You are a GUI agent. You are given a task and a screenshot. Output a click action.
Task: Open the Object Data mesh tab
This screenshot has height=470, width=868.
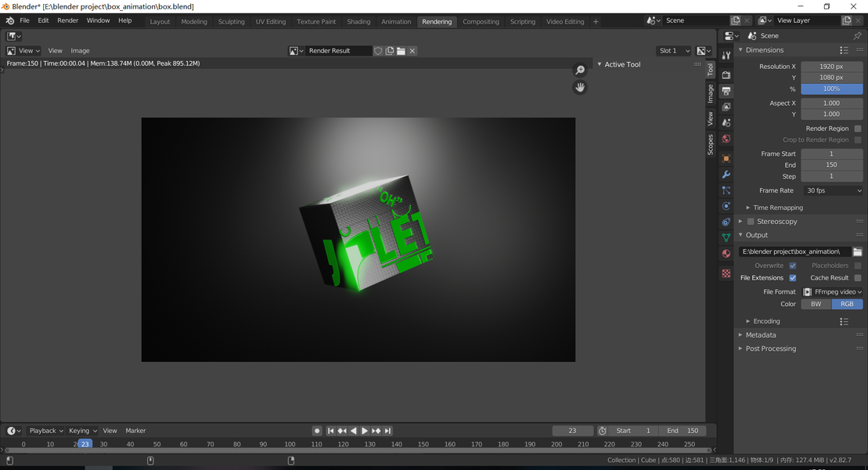726,238
